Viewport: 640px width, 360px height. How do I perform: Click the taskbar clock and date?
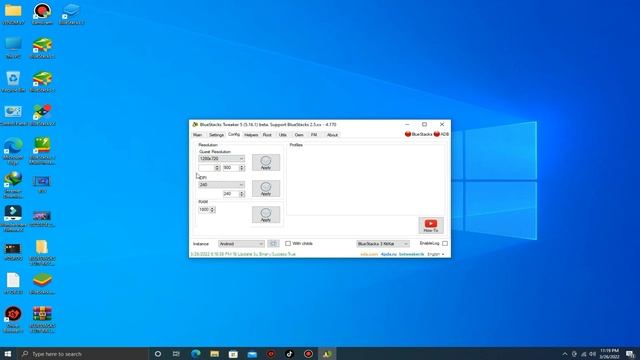click(609, 354)
